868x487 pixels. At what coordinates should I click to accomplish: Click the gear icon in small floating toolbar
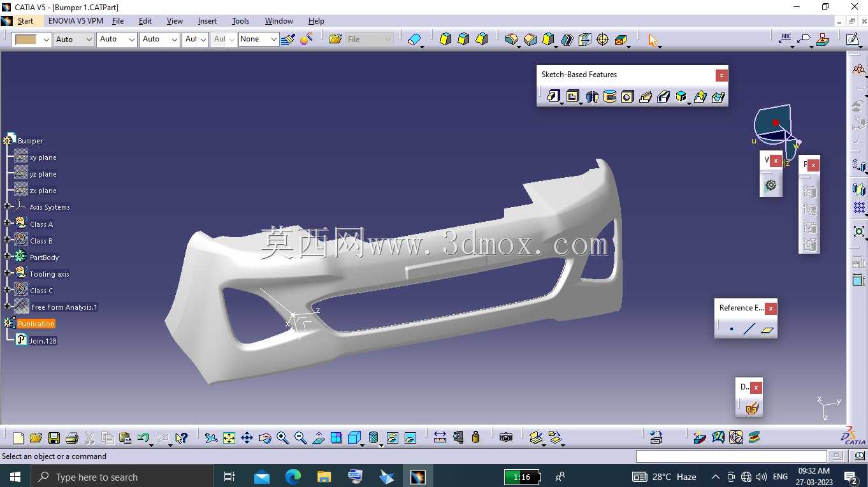click(x=771, y=185)
